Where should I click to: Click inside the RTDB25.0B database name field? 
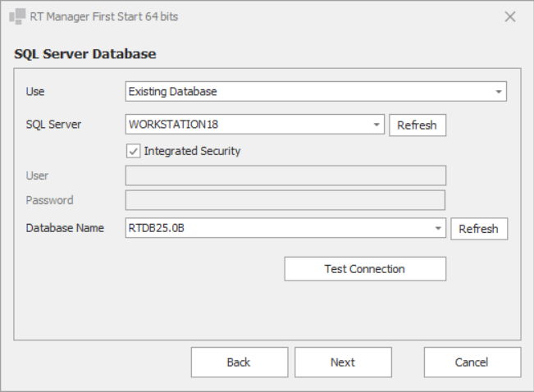point(279,229)
